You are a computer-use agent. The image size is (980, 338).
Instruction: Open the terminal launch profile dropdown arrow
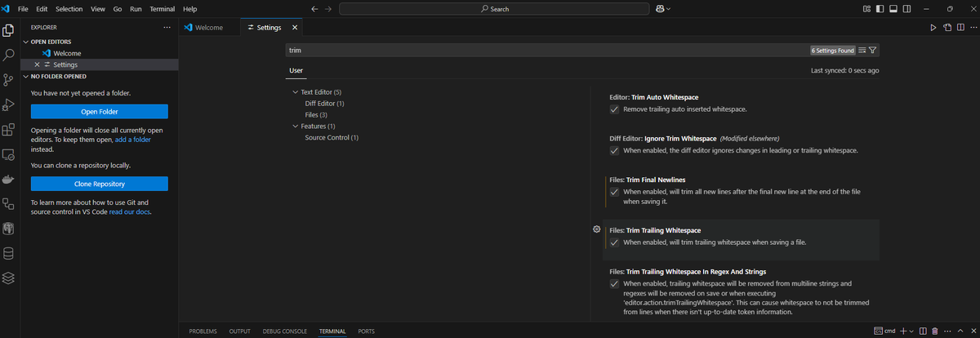click(911, 331)
